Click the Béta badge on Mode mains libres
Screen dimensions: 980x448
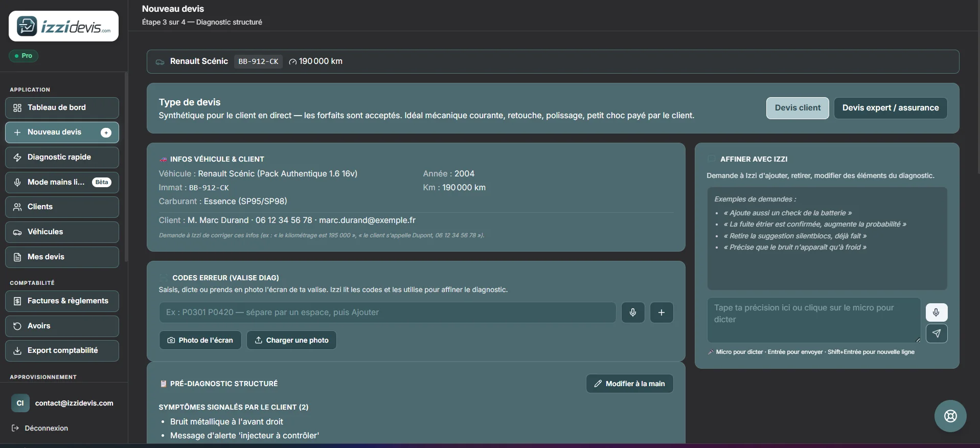point(102,182)
